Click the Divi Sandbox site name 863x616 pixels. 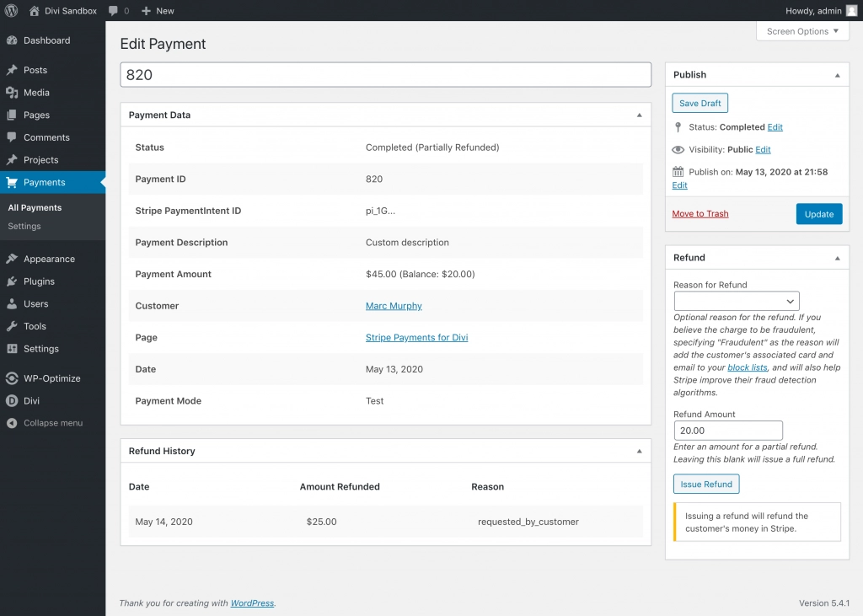coord(71,10)
